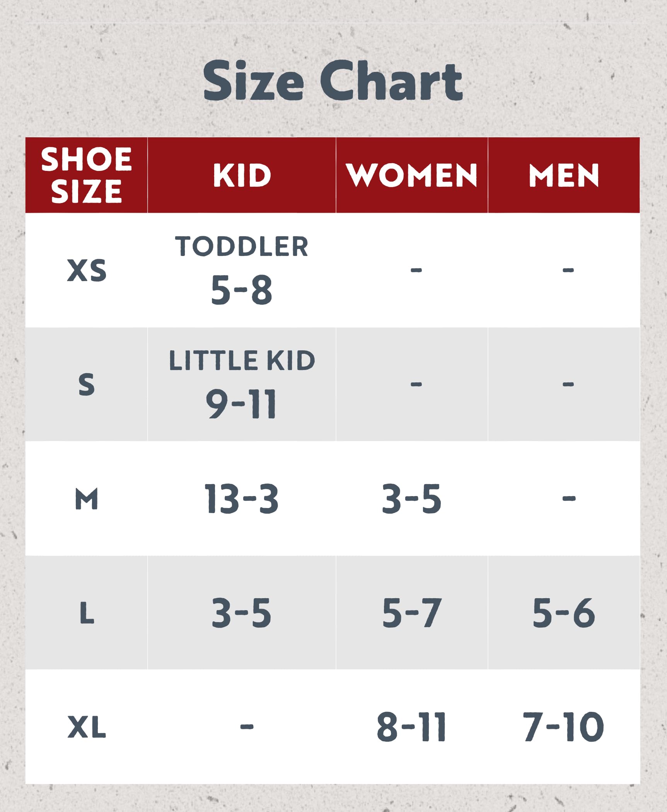Select the women's 5-7 cell
The width and height of the screenshot is (667, 812).
pyautogui.click(x=411, y=613)
